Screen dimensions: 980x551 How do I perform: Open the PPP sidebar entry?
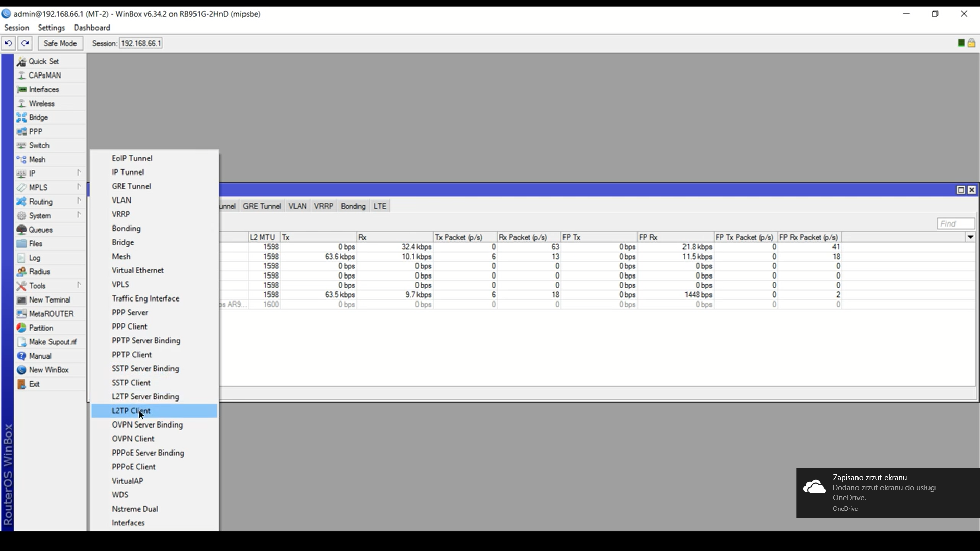(50, 132)
